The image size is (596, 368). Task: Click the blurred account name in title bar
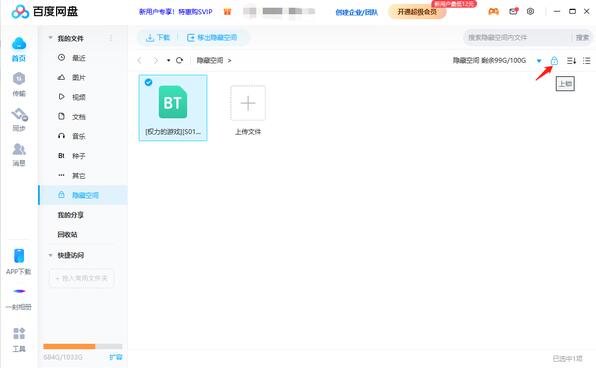[x=279, y=11]
